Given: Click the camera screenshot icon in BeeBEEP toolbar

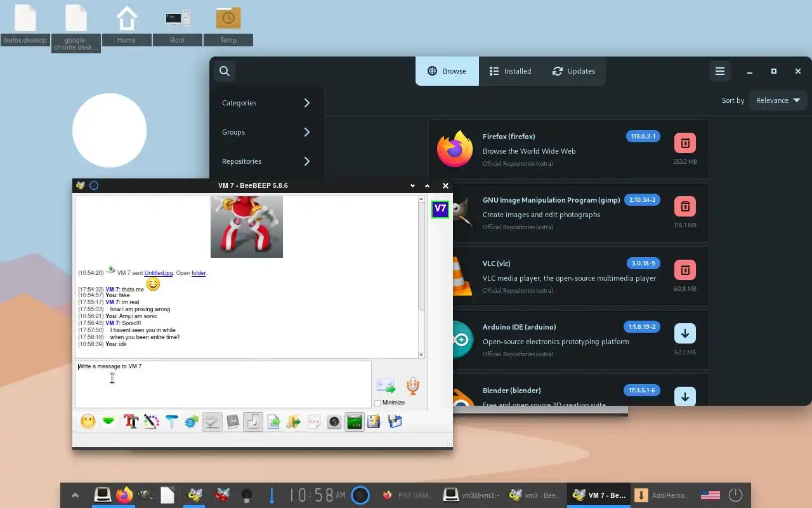Looking at the screenshot, I should click(334, 422).
